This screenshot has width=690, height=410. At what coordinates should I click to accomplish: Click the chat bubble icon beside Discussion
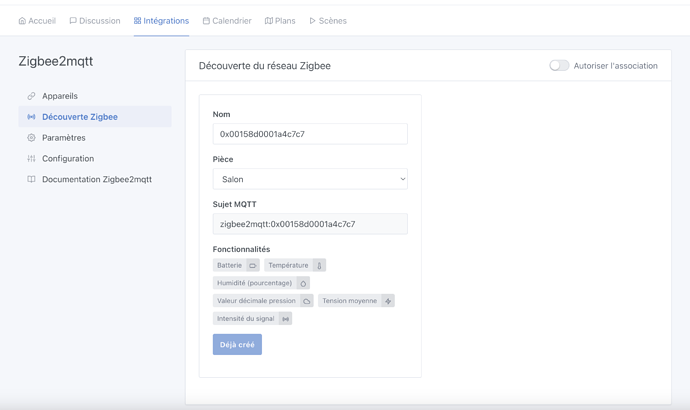(x=73, y=21)
